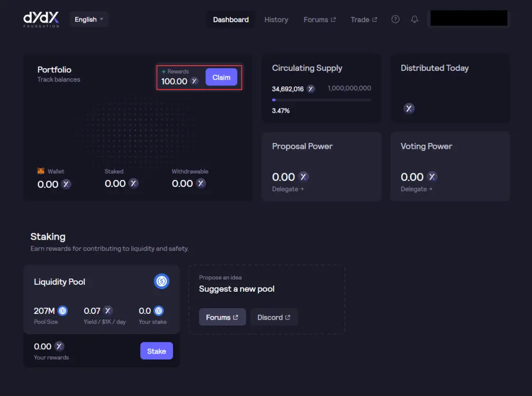Image resolution: width=532 pixels, height=396 pixels.
Task: Click Delegate under Voting Power
Action: point(416,189)
